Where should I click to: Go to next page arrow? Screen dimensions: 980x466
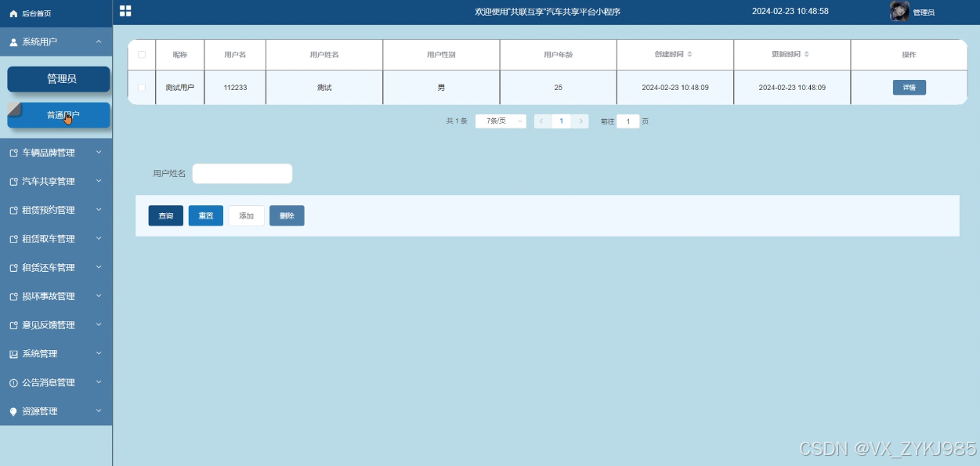pyautogui.click(x=580, y=121)
